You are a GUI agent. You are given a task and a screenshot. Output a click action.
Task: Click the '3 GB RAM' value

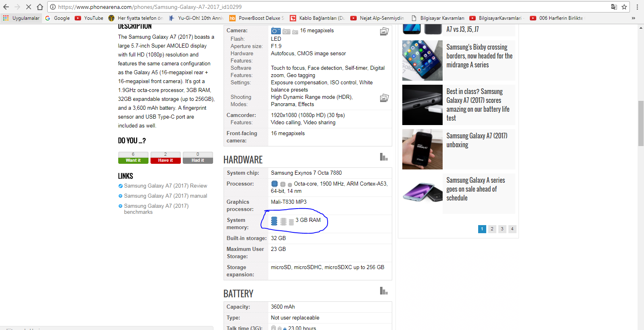tap(308, 220)
